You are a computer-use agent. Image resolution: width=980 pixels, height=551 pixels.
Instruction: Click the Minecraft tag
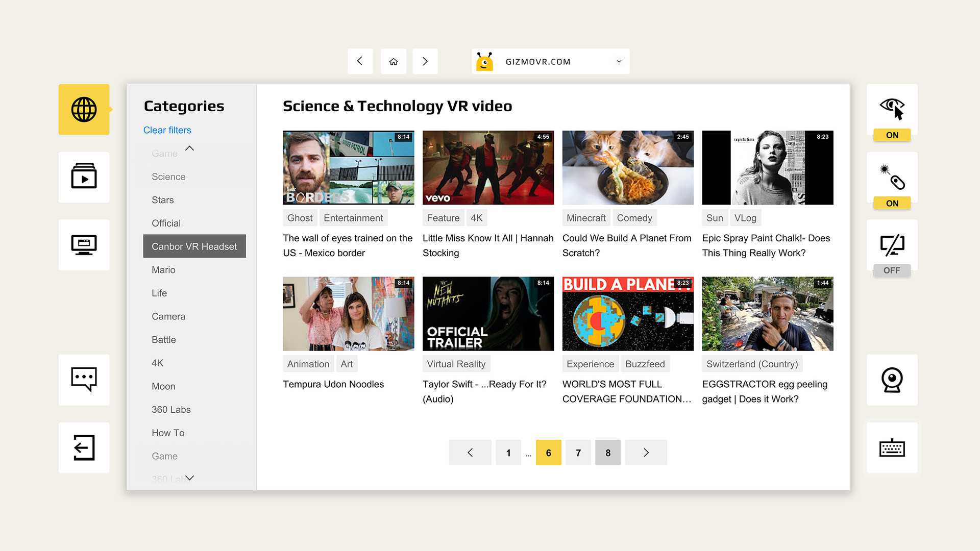click(586, 218)
